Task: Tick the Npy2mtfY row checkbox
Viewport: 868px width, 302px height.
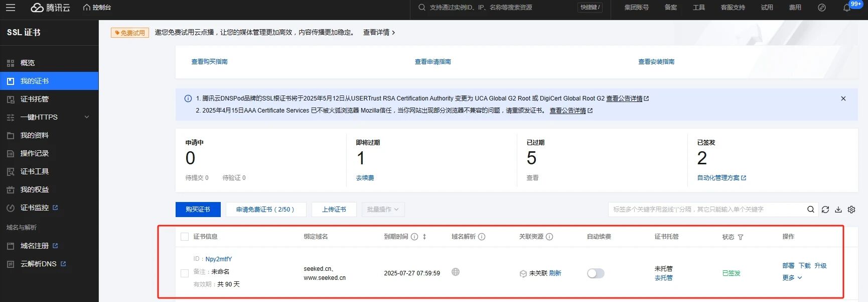Action: click(x=185, y=273)
